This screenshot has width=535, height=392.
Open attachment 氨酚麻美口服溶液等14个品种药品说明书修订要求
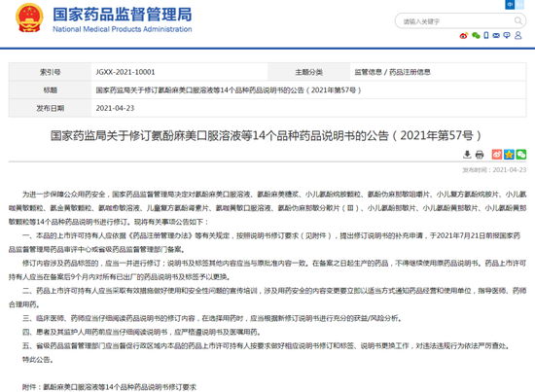(x=120, y=387)
